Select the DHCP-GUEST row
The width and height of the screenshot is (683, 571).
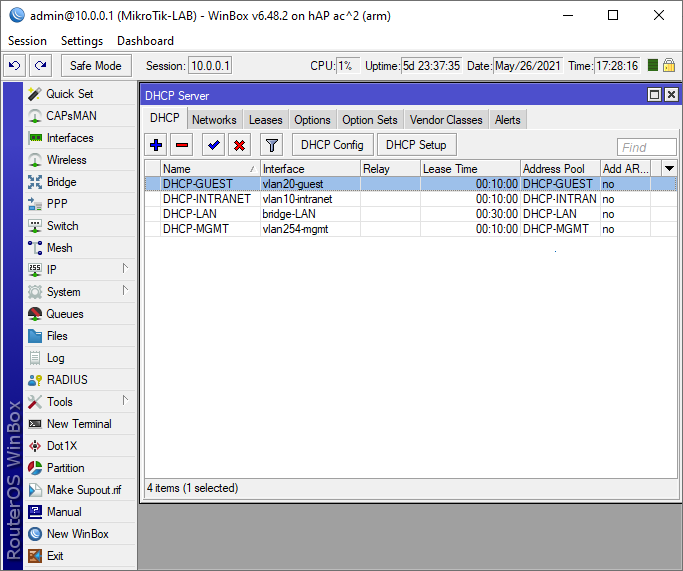411,184
